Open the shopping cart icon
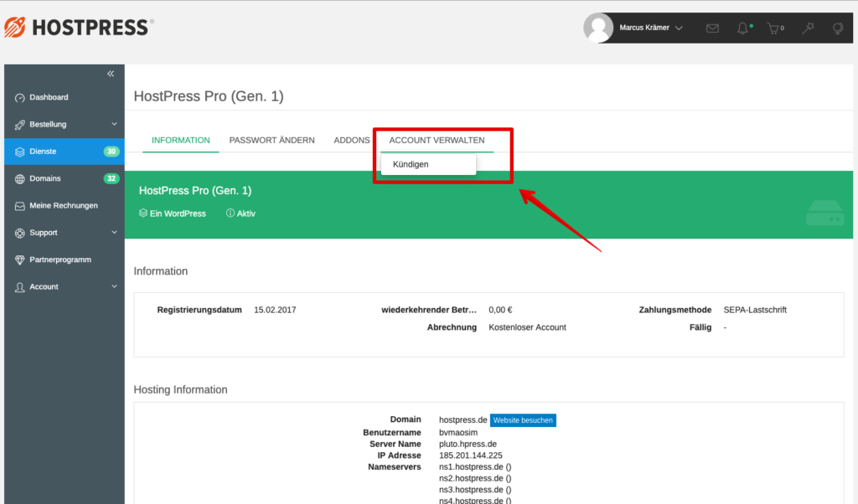858x504 pixels. pyautogui.click(x=773, y=28)
